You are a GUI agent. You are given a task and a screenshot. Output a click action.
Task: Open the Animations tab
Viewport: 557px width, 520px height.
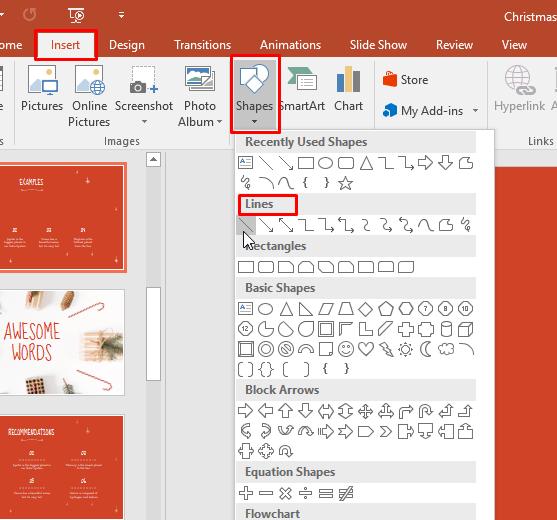(x=290, y=45)
